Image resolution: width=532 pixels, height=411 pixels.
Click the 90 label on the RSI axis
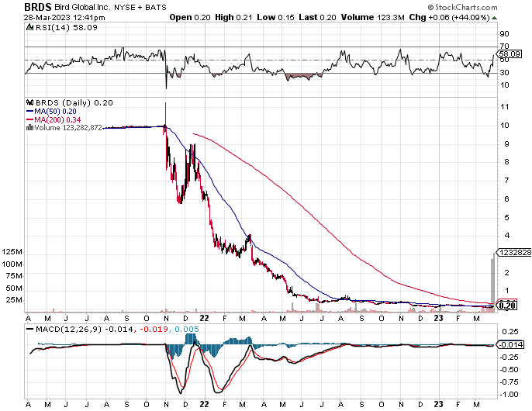(505, 33)
